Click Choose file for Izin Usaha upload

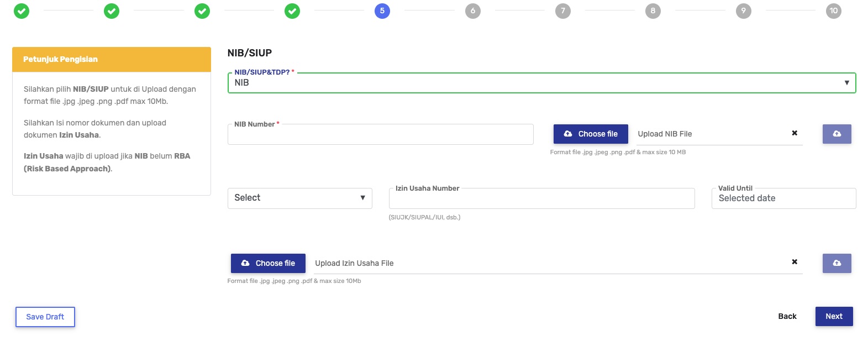coord(268,263)
